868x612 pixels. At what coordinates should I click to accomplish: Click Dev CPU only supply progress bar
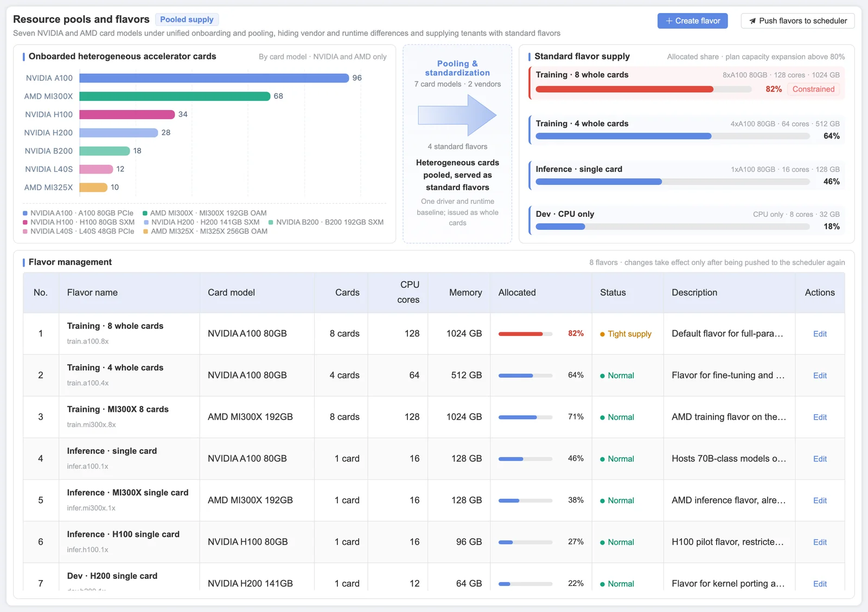pyautogui.click(x=673, y=227)
